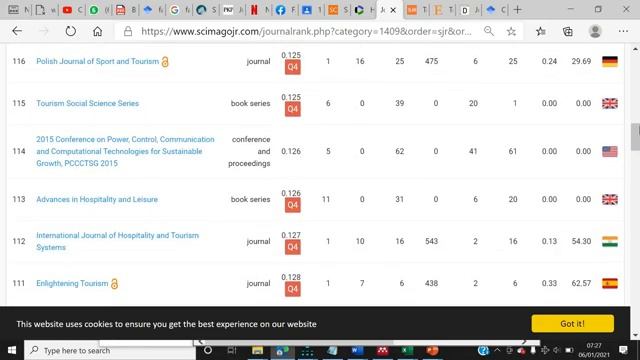This screenshot has width=640, height=360.
Task: Close the active scimagojr tab
Action: (393, 10)
